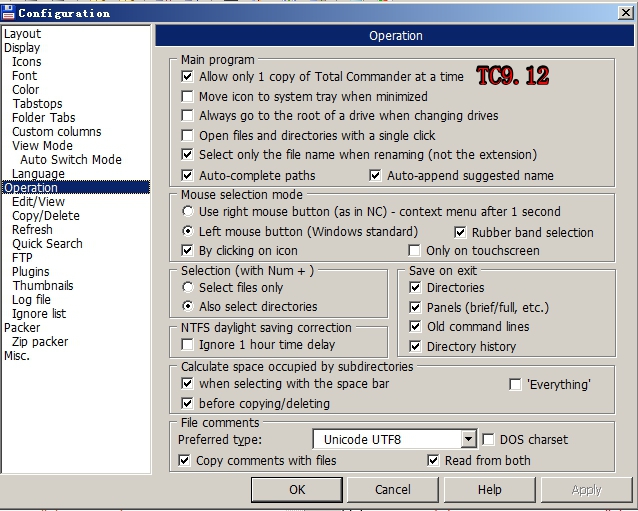This screenshot has height=511, width=638.
Task: Toggle Auto-append suggested name checkbox
Action: point(375,175)
